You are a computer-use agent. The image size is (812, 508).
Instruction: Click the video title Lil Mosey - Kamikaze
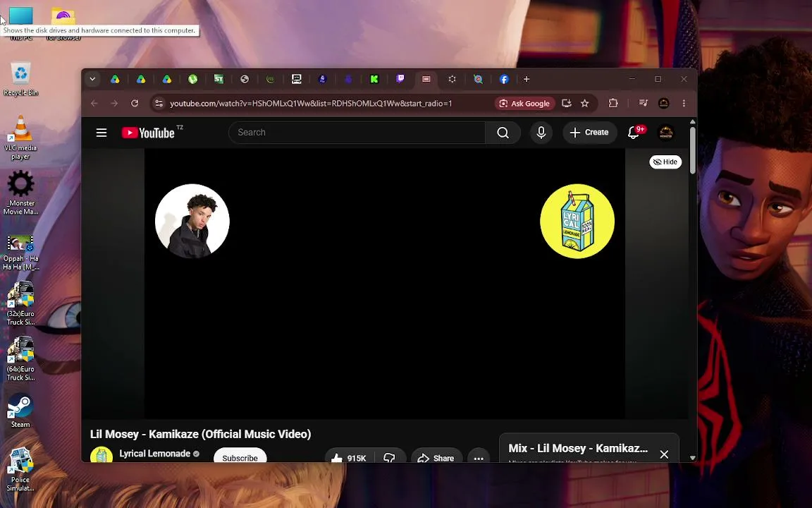coord(200,435)
